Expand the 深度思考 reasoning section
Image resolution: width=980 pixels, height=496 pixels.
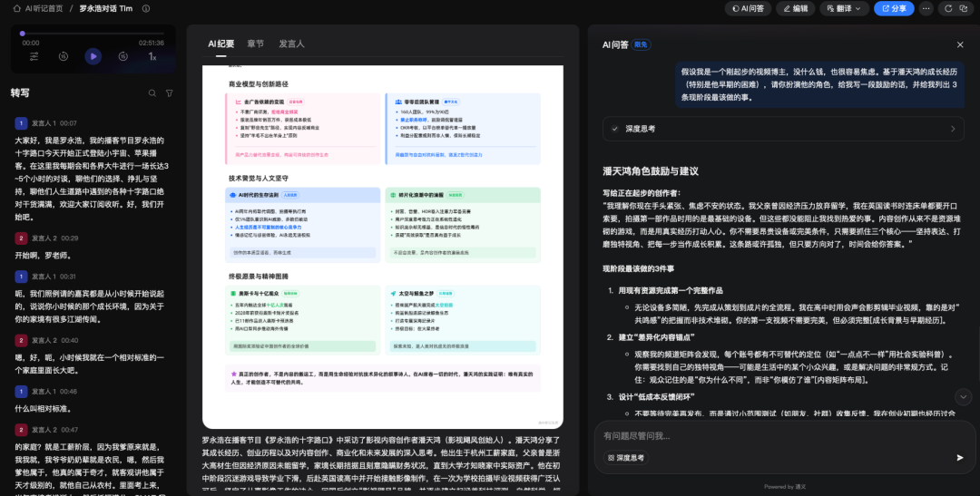(x=953, y=129)
